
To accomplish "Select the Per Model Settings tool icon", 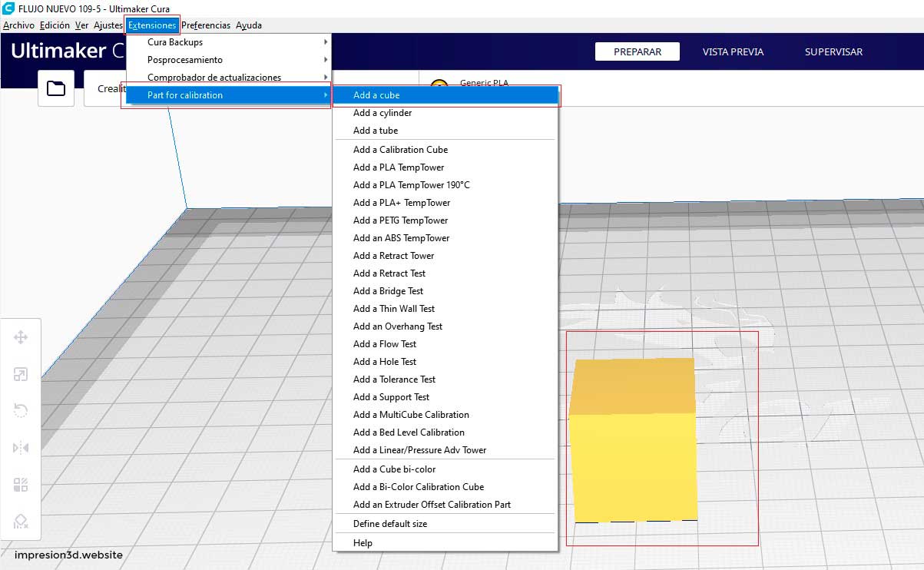I will (x=21, y=485).
